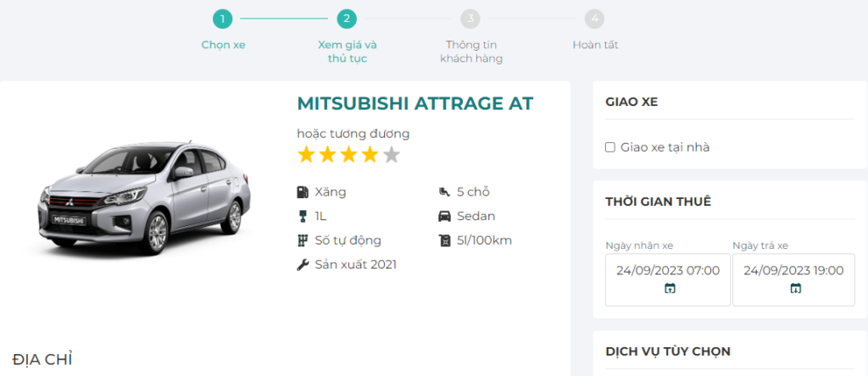Go to step 1 Chọn xe
This screenshot has height=376, width=868.
click(223, 19)
